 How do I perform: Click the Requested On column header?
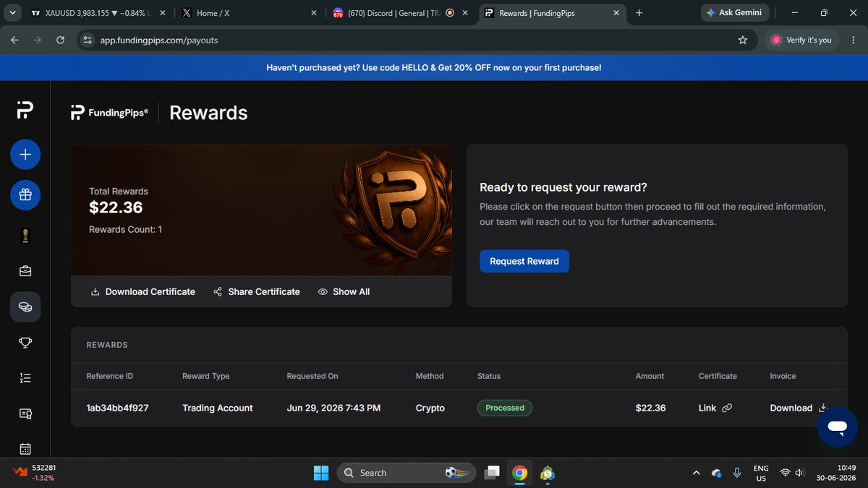coord(312,376)
